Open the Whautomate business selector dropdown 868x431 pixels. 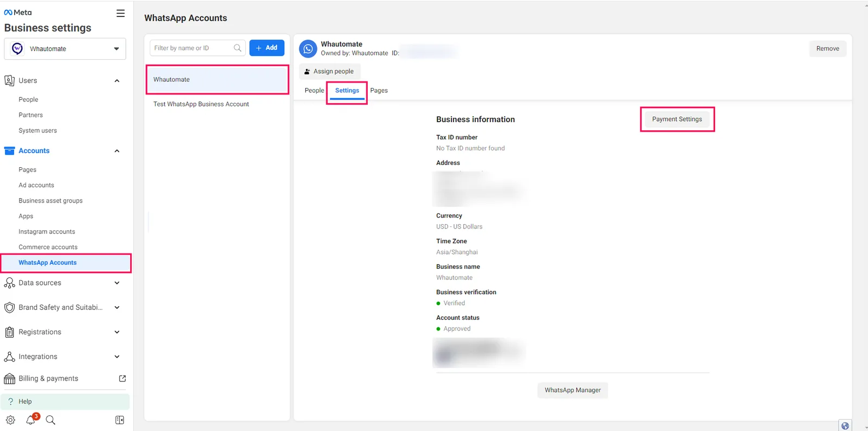point(65,49)
